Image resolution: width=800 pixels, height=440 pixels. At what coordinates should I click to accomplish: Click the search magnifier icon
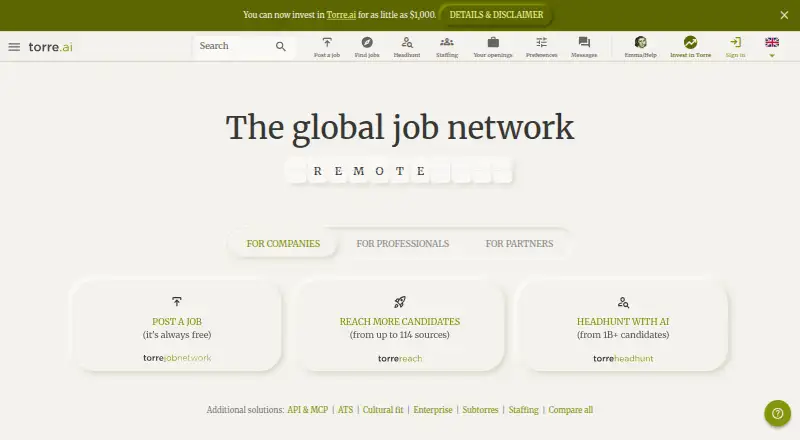pos(281,46)
